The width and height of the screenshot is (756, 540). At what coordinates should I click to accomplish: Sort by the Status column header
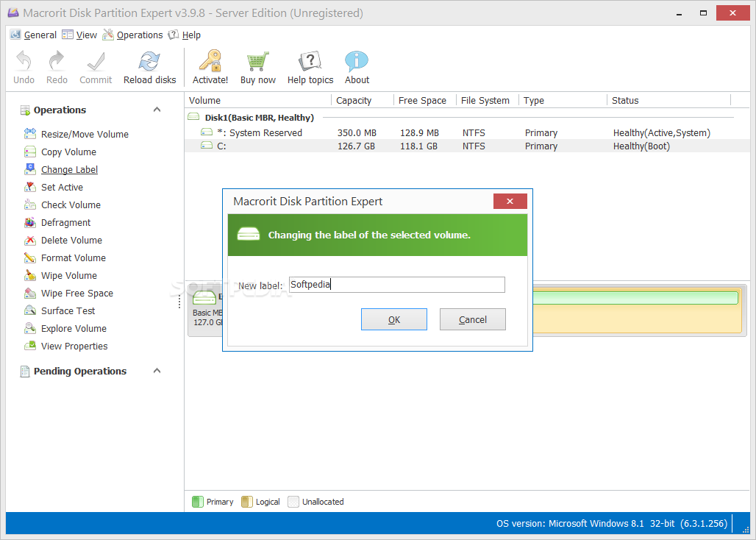(x=668, y=100)
